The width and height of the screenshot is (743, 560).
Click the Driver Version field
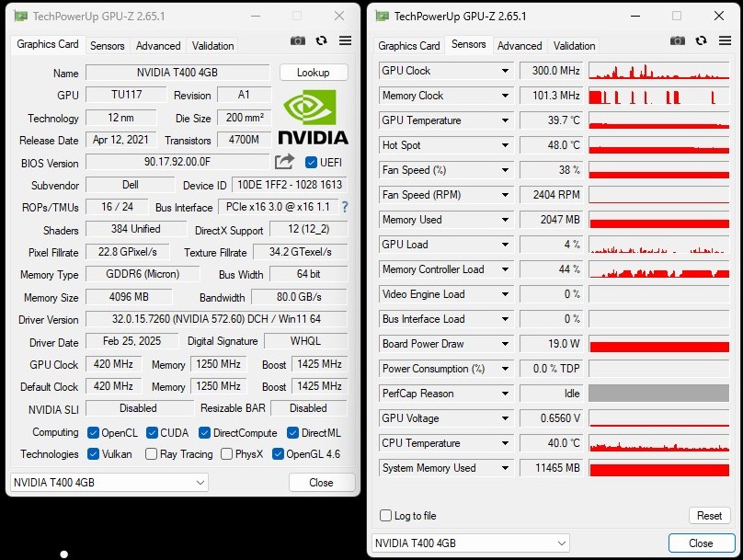click(x=216, y=319)
